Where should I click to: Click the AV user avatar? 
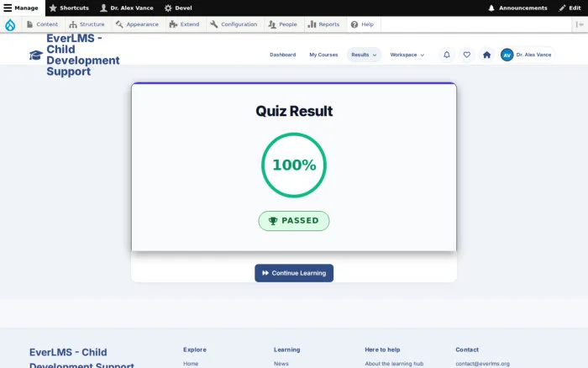pos(507,55)
